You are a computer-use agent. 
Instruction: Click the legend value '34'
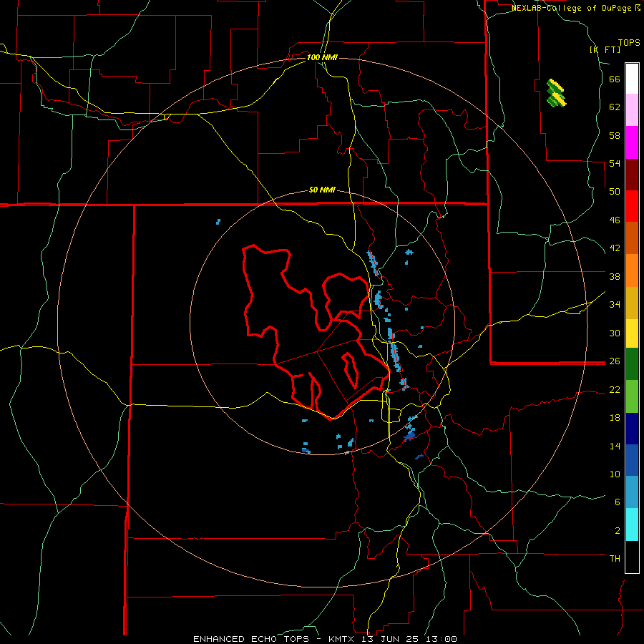[615, 304]
